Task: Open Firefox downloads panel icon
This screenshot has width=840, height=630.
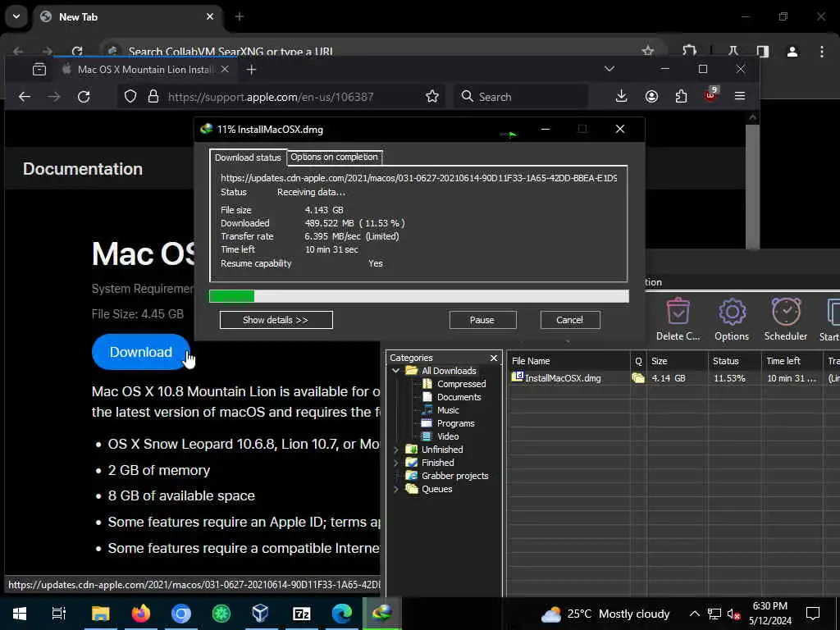Action: coord(622,97)
